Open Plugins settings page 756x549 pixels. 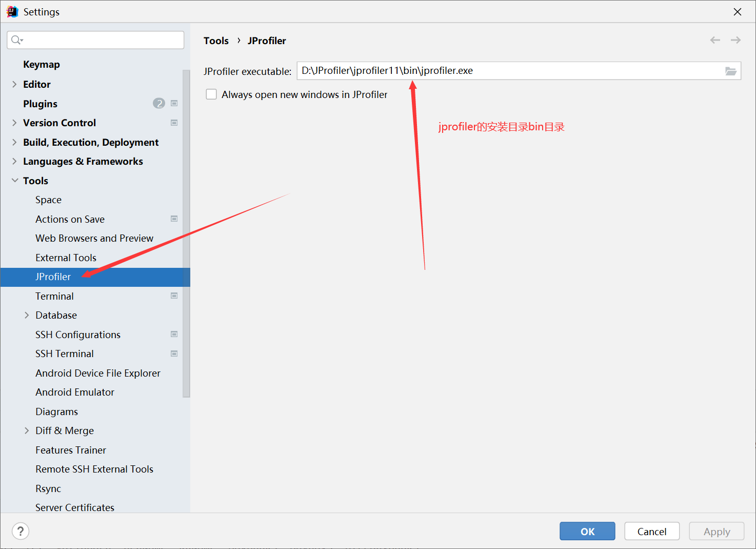point(40,104)
